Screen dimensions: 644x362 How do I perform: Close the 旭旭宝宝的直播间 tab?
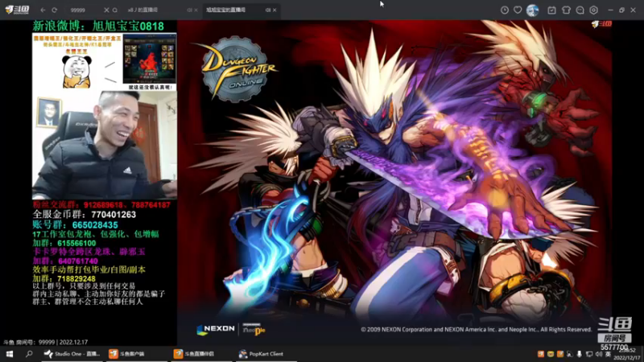(x=275, y=10)
